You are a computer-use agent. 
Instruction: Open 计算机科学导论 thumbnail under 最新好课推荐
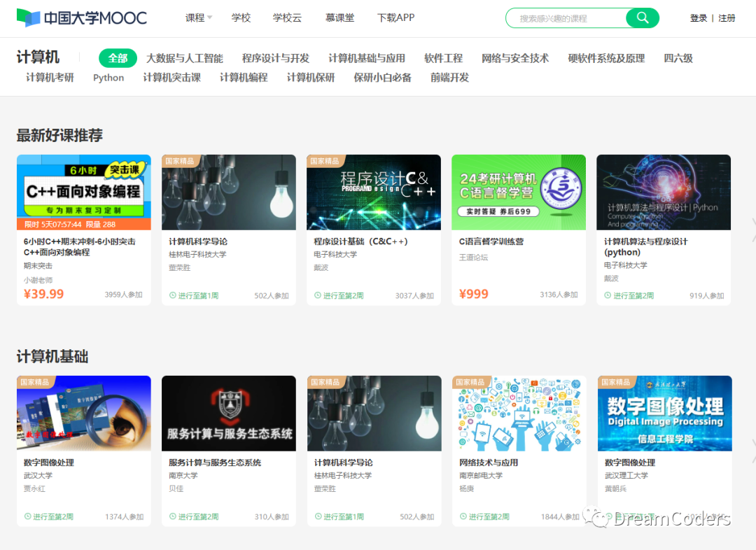tap(229, 192)
